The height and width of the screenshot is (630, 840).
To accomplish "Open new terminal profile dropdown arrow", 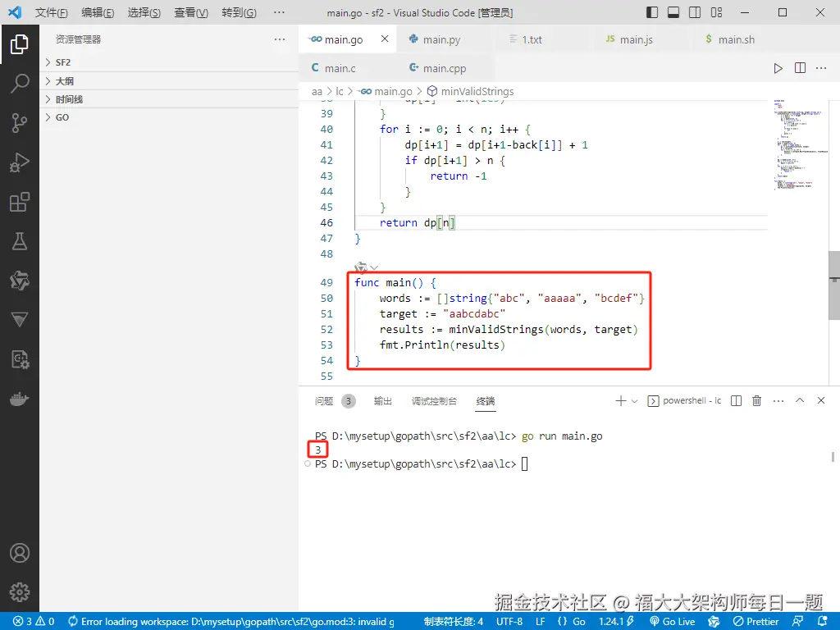I will [635, 400].
